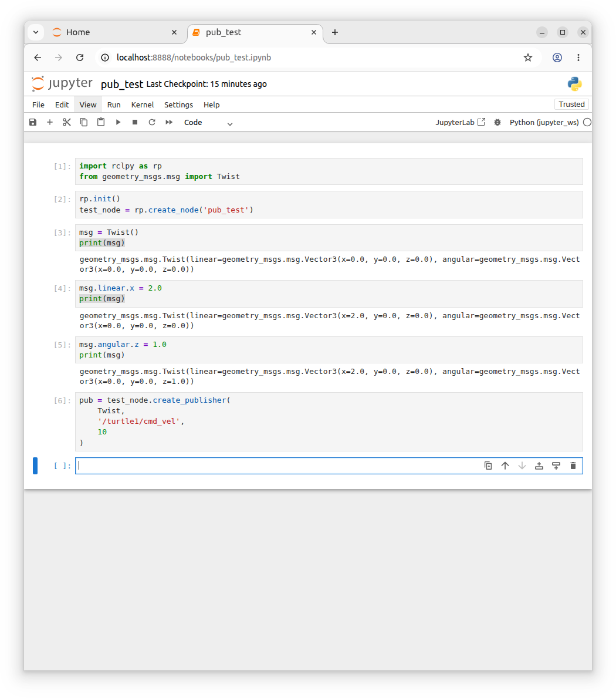
Task: Click the kernel status circle indicator
Action: [x=587, y=123]
